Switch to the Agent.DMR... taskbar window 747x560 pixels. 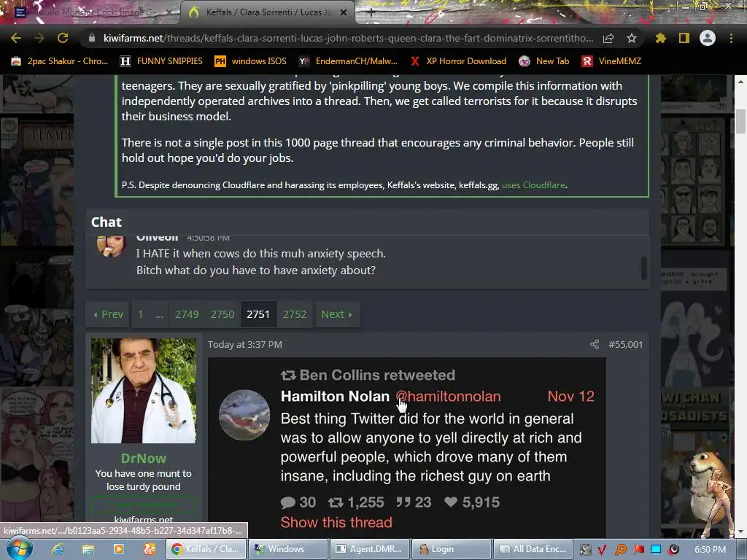click(x=369, y=549)
